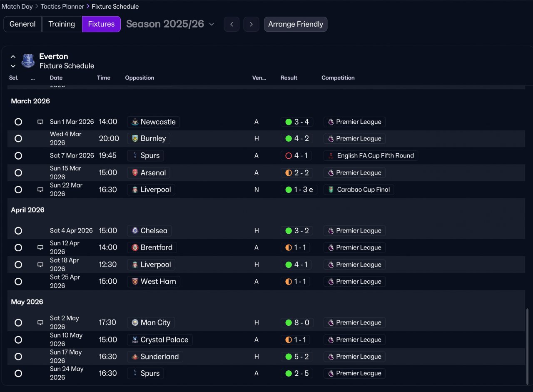Viewport: 533px width, 392px height.
Task: Click the Newcastle club badge icon
Action: tap(135, 122)
